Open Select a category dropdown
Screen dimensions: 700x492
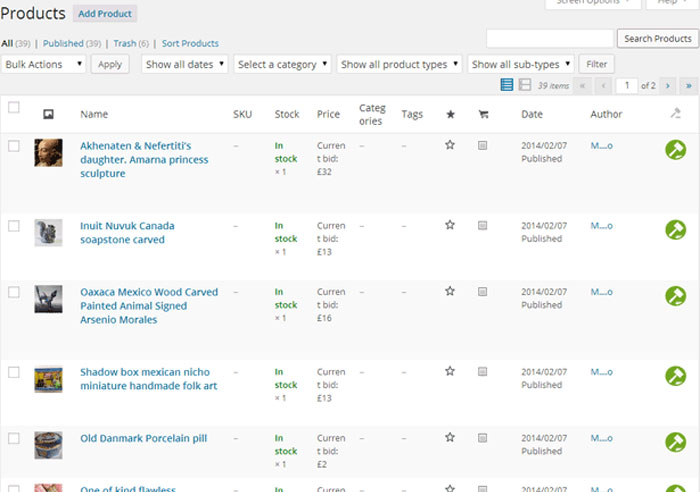point(283,64)
